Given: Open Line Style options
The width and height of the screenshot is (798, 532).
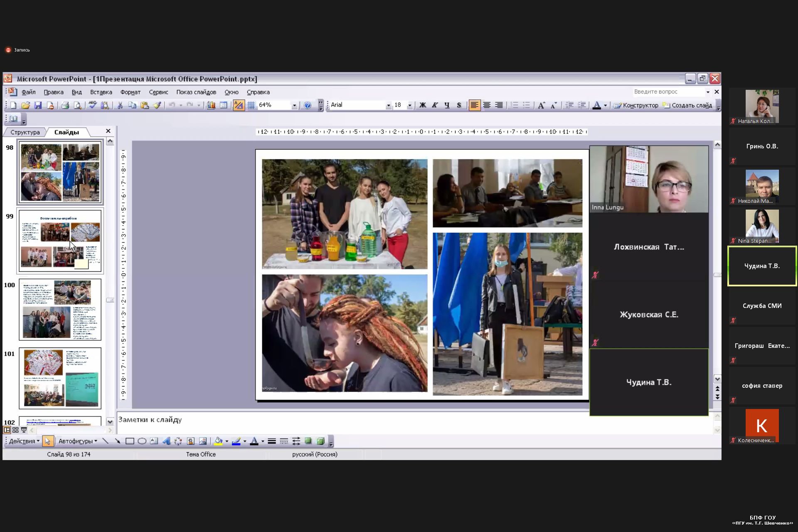Looking at the screenshot, I should pos(272,441).
